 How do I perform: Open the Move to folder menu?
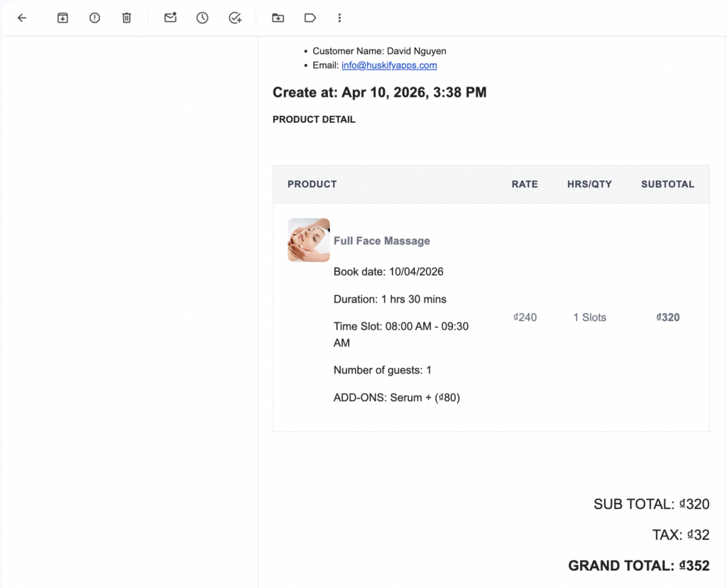[x=278, y=18]
